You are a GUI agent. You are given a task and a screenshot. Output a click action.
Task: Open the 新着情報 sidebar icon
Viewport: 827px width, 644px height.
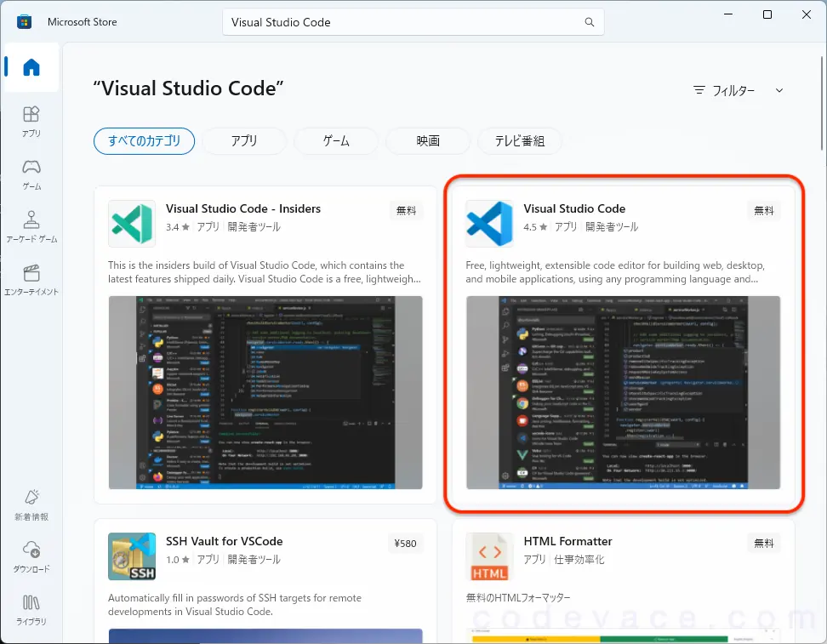31,504
